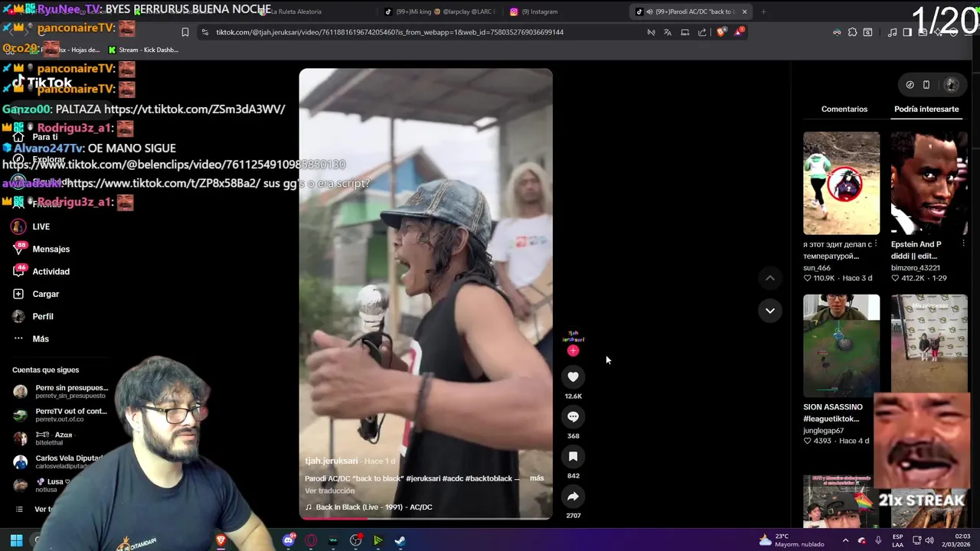
Task: Like the TikTok video with heart icon
Action: point(573,377)
